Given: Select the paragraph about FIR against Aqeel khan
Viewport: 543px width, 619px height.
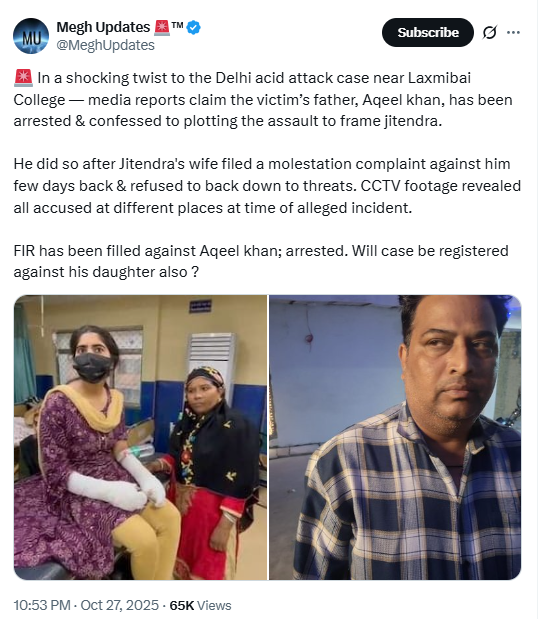Looking at the screenshot, I should tap(261, 261).
